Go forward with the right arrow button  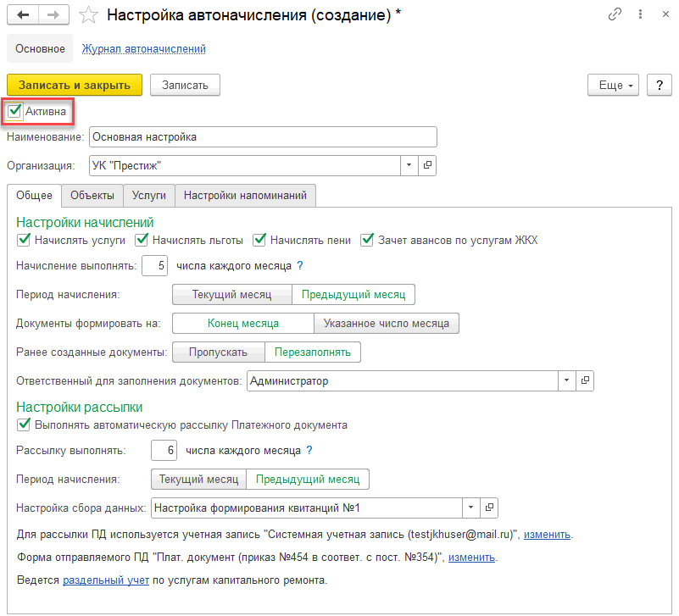point(53,15)
